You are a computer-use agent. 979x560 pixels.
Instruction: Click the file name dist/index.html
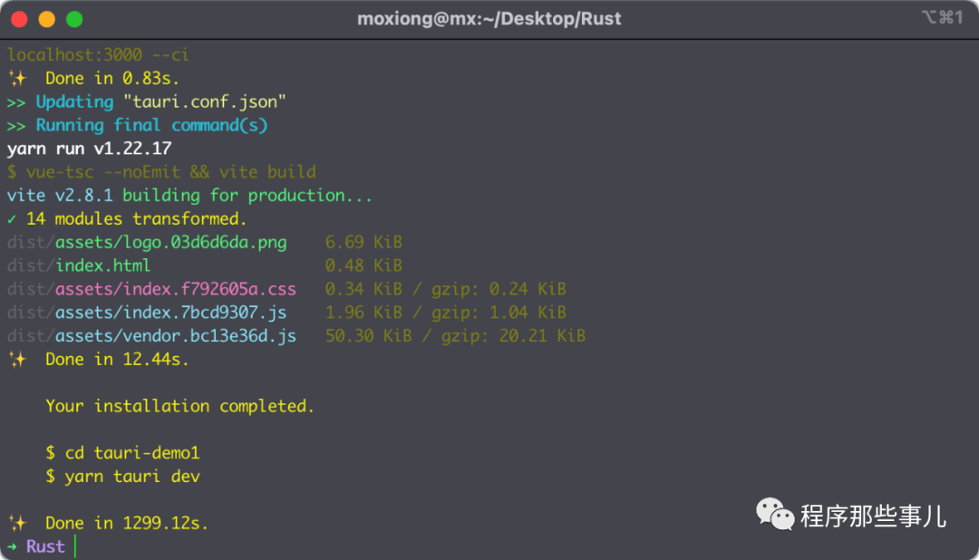coord(79,266)
